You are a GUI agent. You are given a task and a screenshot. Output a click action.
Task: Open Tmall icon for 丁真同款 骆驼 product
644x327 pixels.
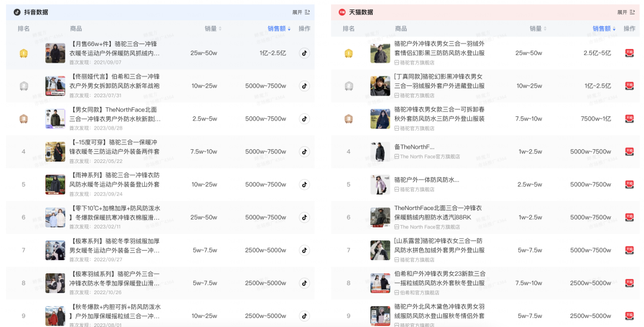tap(629, 86)
